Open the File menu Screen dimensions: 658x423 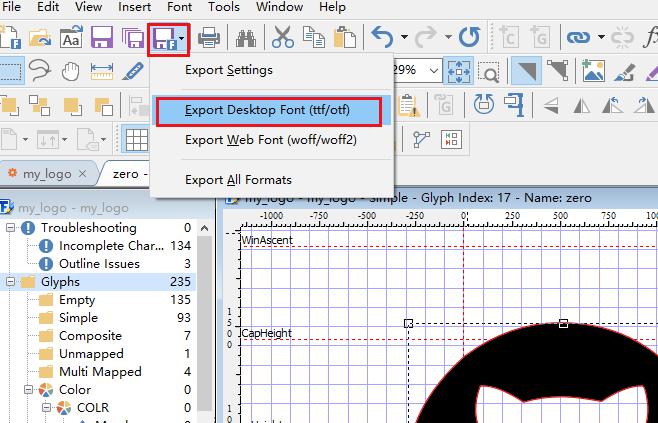coord(11,7)
